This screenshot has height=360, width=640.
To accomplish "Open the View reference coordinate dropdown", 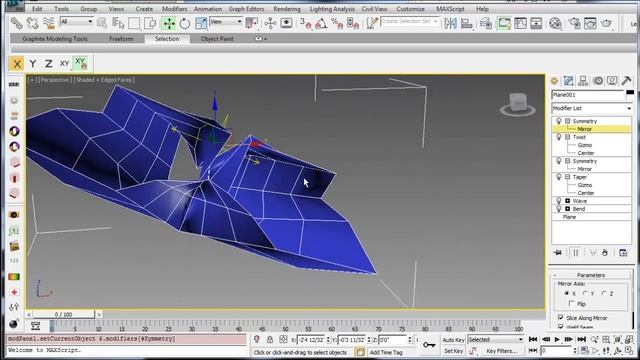I will click(x=226, y=22).
